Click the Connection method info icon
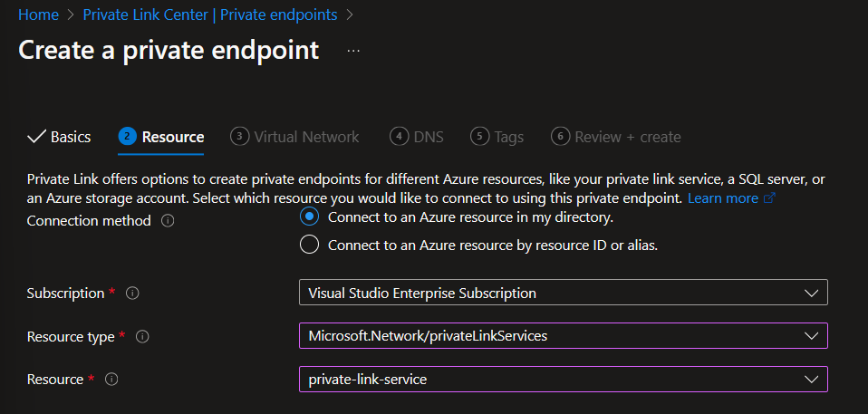Image resolution: width=868 pixels, height=414 pixels. (167, 221)
